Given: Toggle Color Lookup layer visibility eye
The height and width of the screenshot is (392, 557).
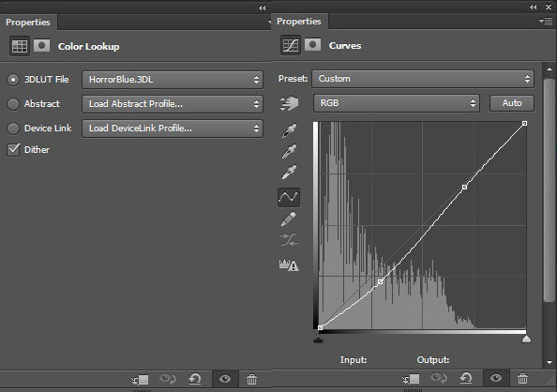Looking at the screenshot, I should click(x=225, y=379).
